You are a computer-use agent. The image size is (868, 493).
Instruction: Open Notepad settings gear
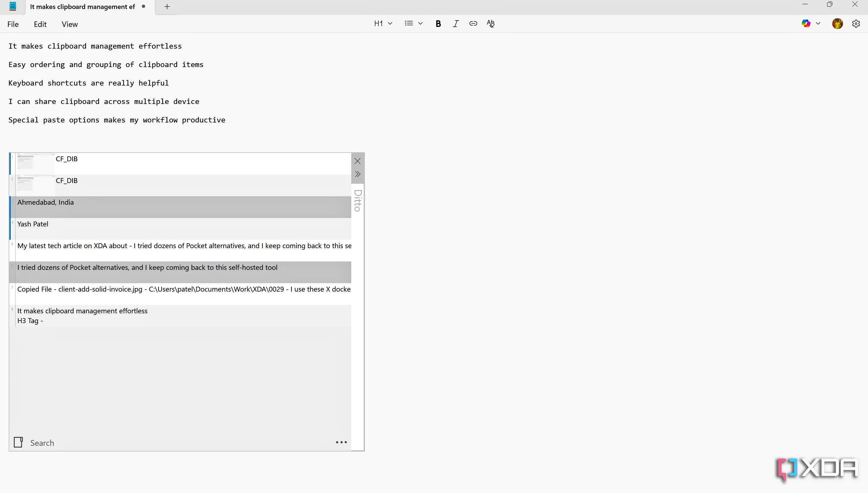(856, 24)
